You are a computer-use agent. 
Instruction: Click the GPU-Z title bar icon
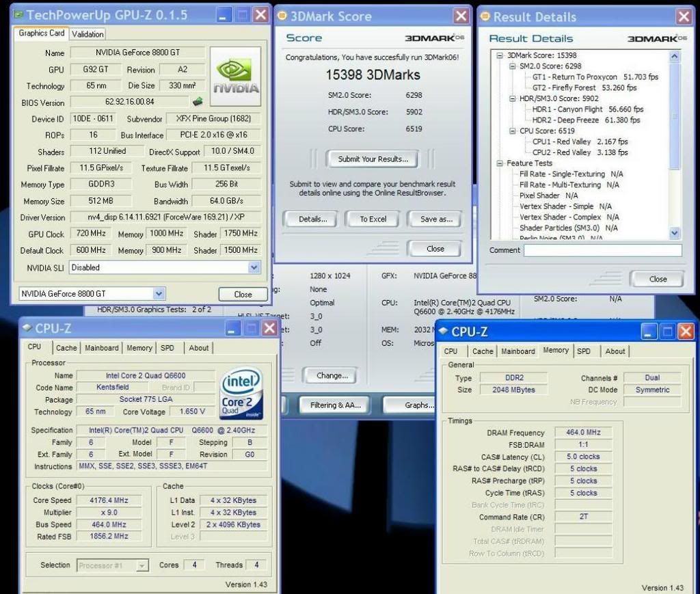(18, 14)
